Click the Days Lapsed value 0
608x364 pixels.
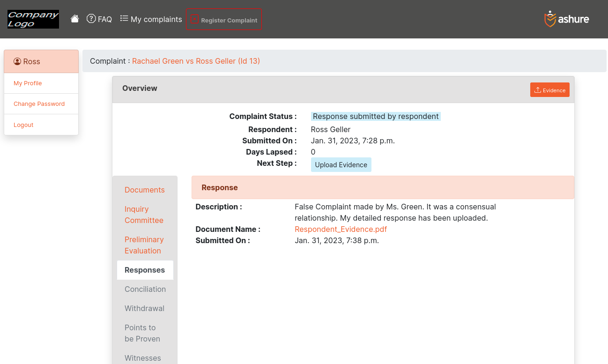[x=313, y=152]
